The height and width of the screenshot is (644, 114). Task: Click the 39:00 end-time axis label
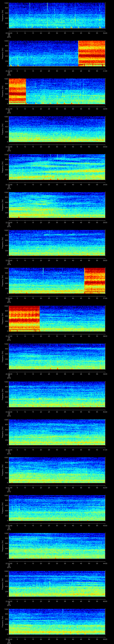pos(105,374)
